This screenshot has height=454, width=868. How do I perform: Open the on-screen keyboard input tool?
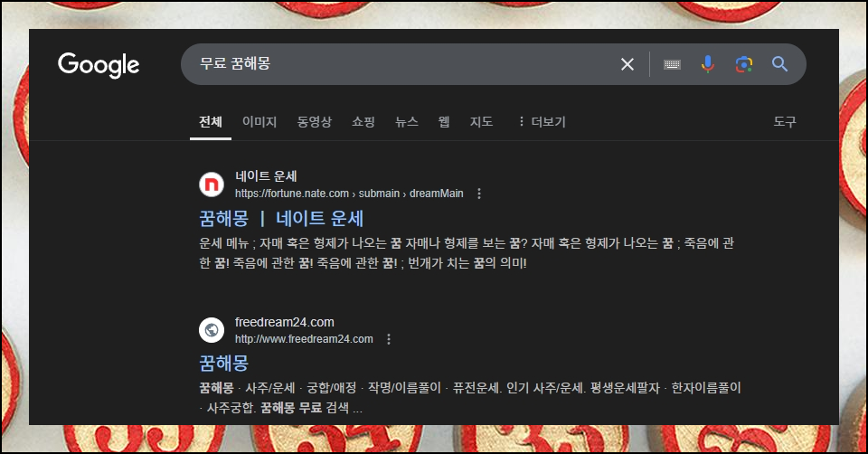(x=672, y=65)
